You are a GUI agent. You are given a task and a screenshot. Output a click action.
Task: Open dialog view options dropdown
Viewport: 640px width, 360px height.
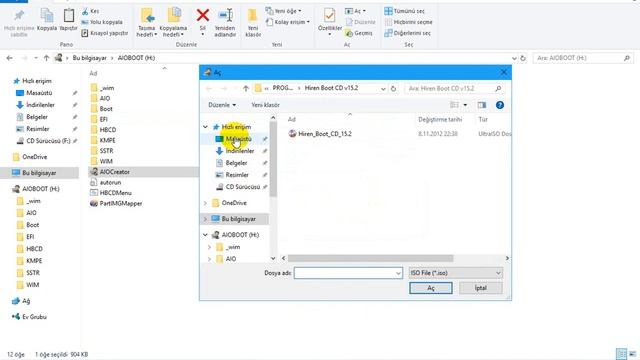coord(465,105)
